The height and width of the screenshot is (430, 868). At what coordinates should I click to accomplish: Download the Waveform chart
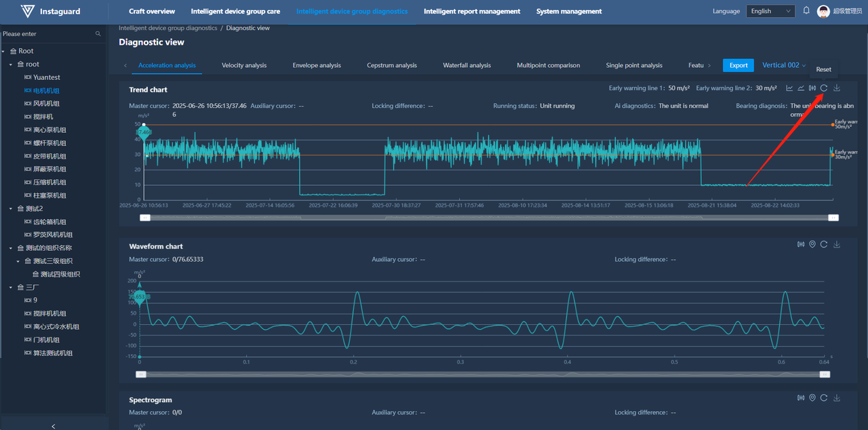pyautogui.click(x=837, y=245)
